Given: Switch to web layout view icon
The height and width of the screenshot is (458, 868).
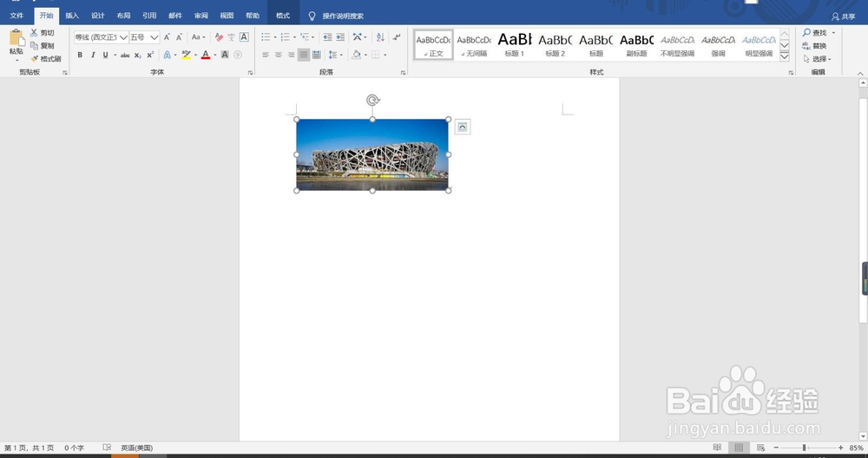Looking at the screenshot, I should click(x=760, y=448).
